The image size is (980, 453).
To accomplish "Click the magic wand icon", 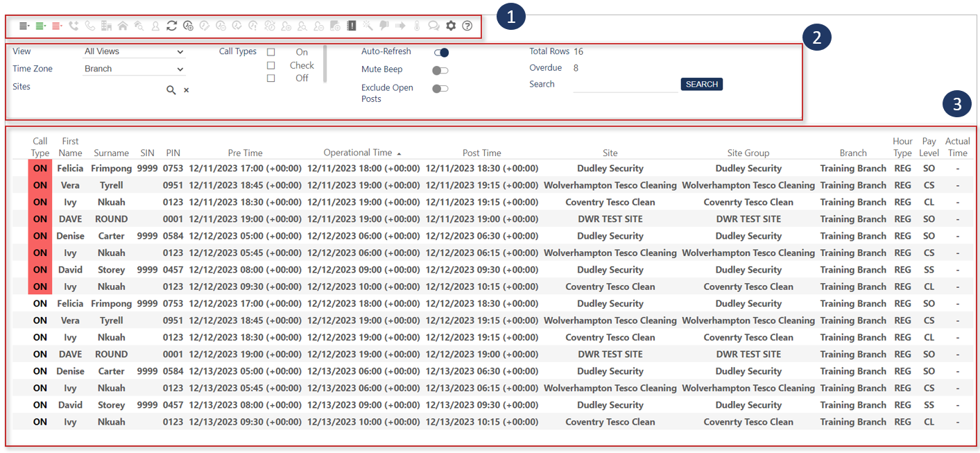I will (x=368, y=26).
